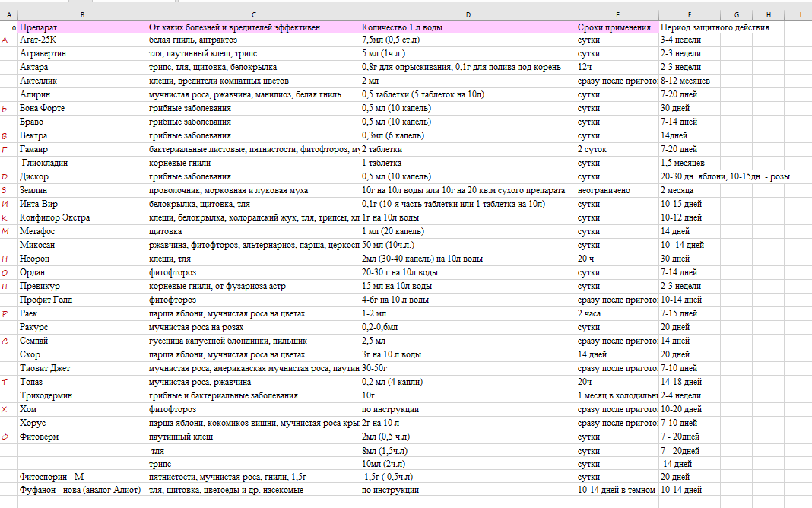Click 'От каких болезней и вредителей эффективен' header
This screenshot has width=812, height=508.
tap(253, 27)
